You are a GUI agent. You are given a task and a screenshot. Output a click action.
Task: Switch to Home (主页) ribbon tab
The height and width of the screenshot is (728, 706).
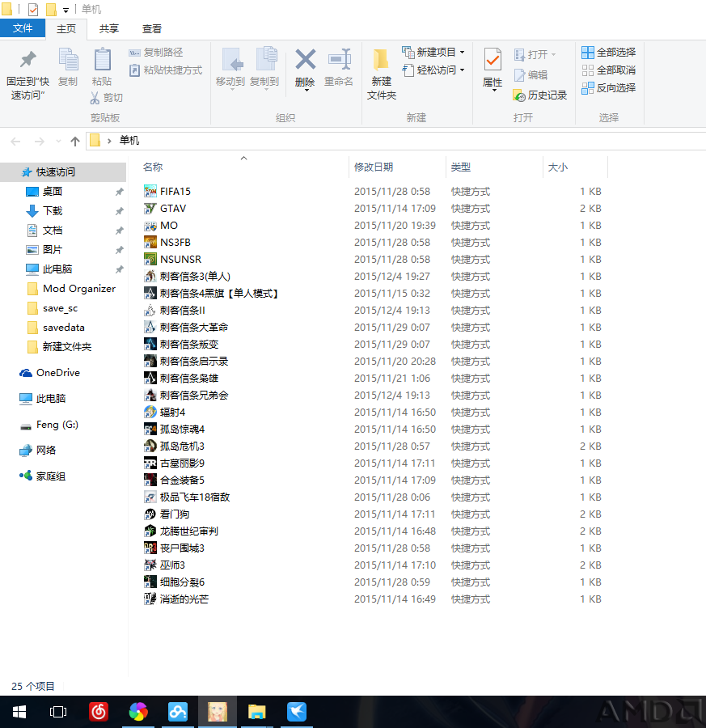pos(66,28)
